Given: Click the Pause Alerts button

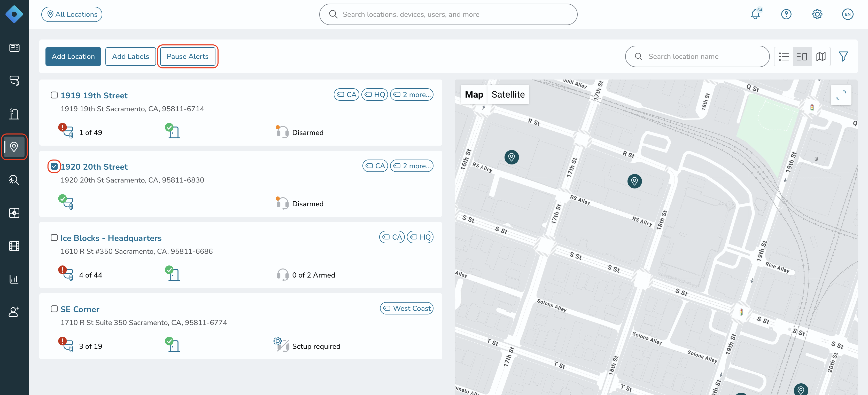Looking at the screenshot, I should point(188,57).
